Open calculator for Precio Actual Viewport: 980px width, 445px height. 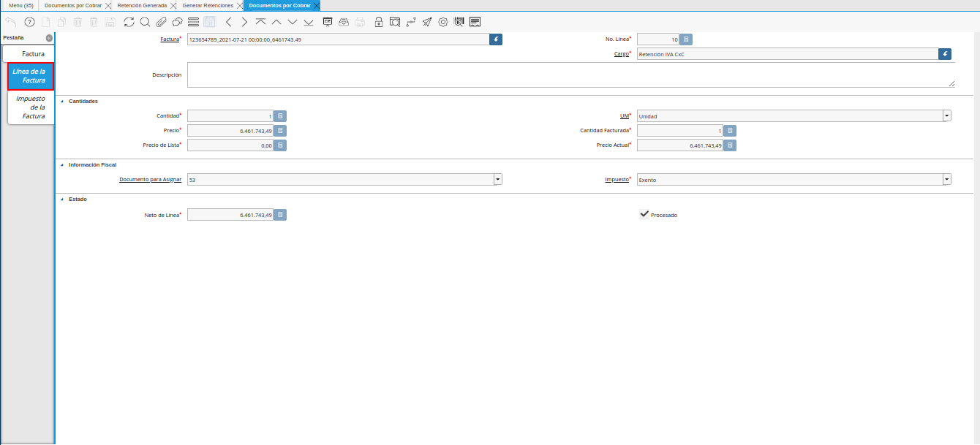(730, 145)
